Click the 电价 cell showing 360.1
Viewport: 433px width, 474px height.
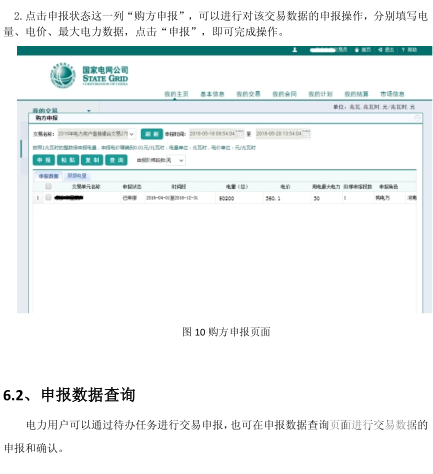pyautogui.click(x=286, y=198)
